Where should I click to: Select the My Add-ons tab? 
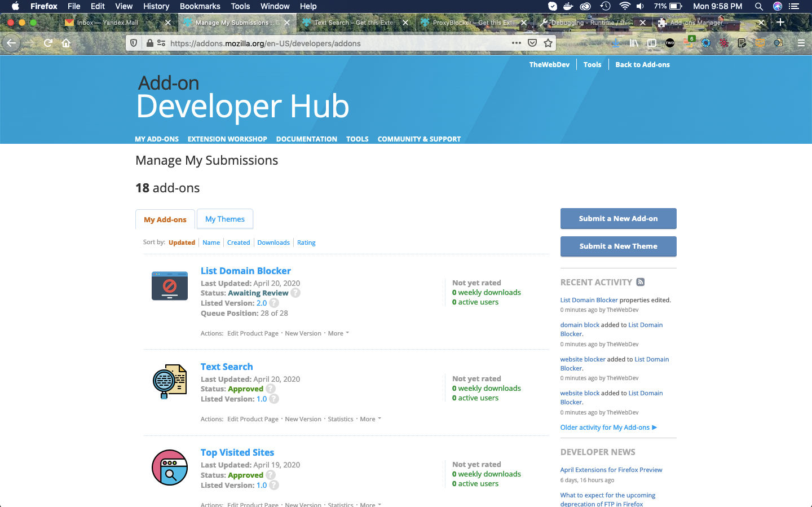point(165,219)
